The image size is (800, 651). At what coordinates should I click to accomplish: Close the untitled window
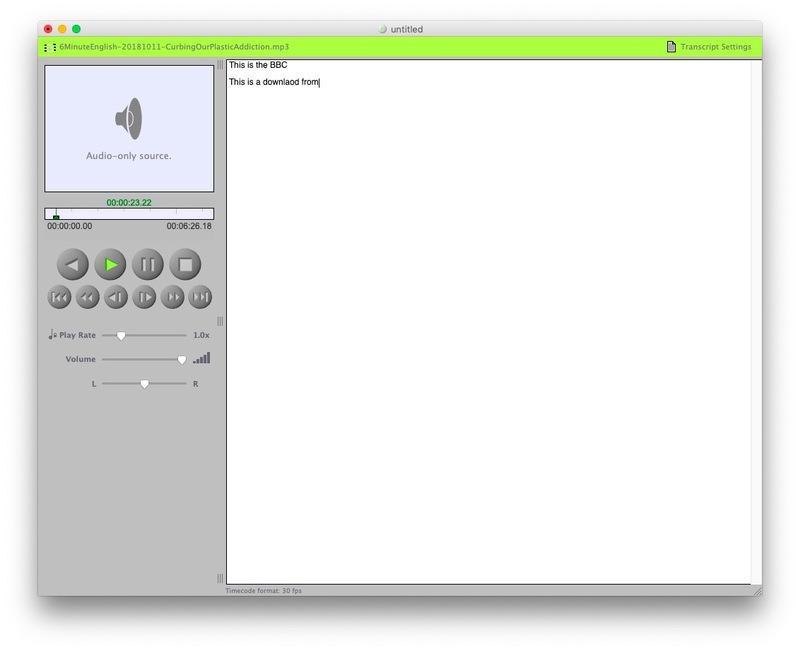point(48,29)
